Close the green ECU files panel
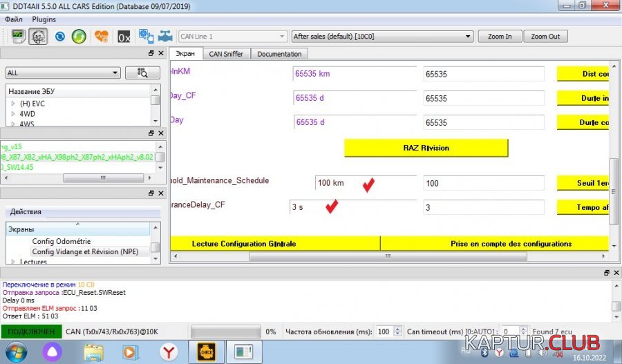The image size is (622, 364). tap(160, 133)
